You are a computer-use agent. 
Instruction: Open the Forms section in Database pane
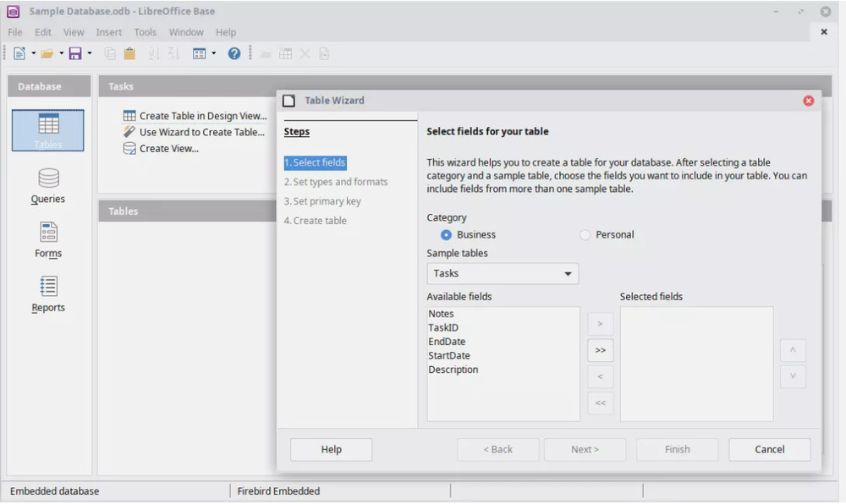coord(48,239)
